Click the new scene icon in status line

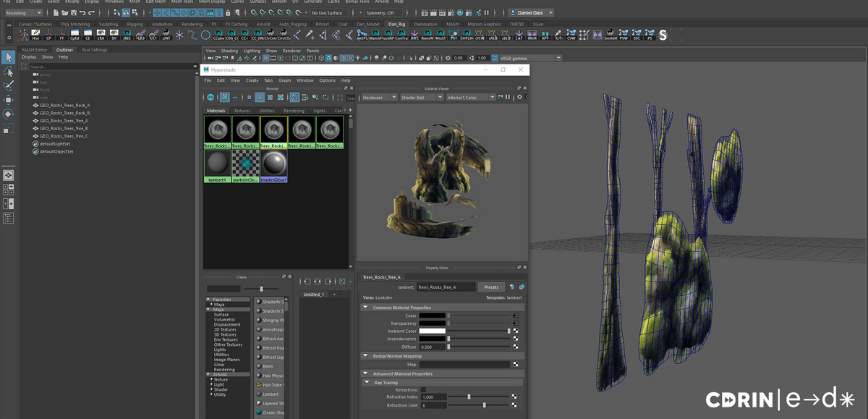[x=56, y=13]
